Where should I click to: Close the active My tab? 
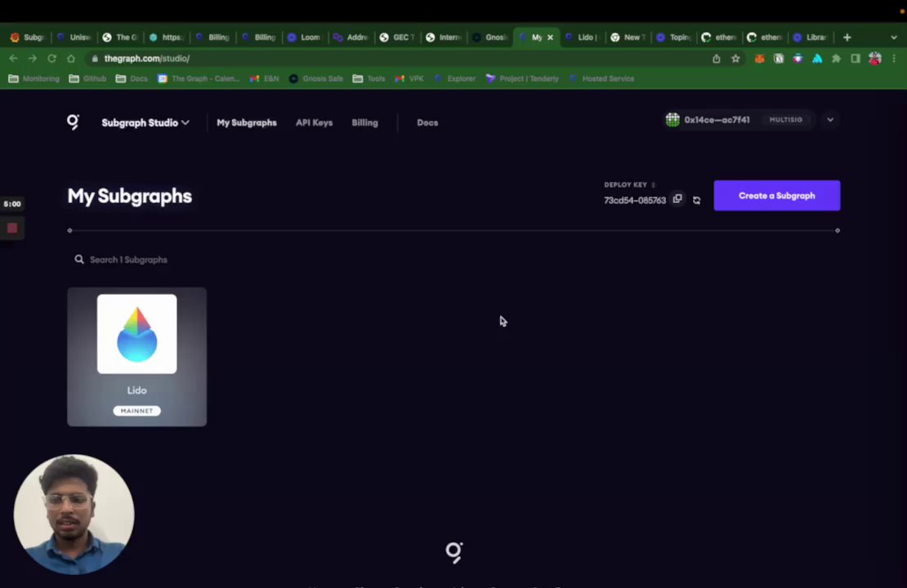pyautogui.click(x=550, y=37)
